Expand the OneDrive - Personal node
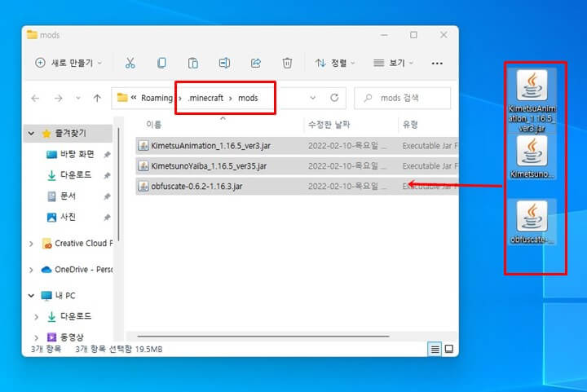Viewport: 587px width, 392px height. (x=32, y=270)
